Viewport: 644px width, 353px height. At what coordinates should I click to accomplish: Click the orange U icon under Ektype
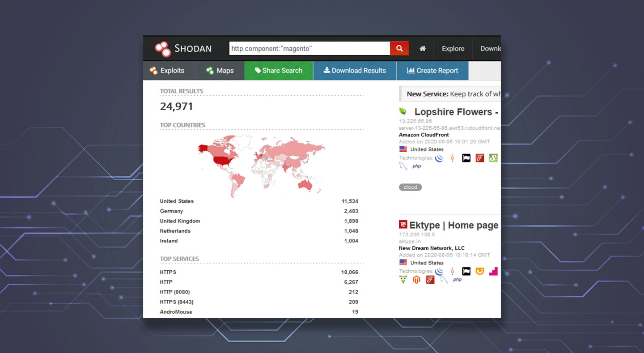pyautogui.click(x=480, y=271)
